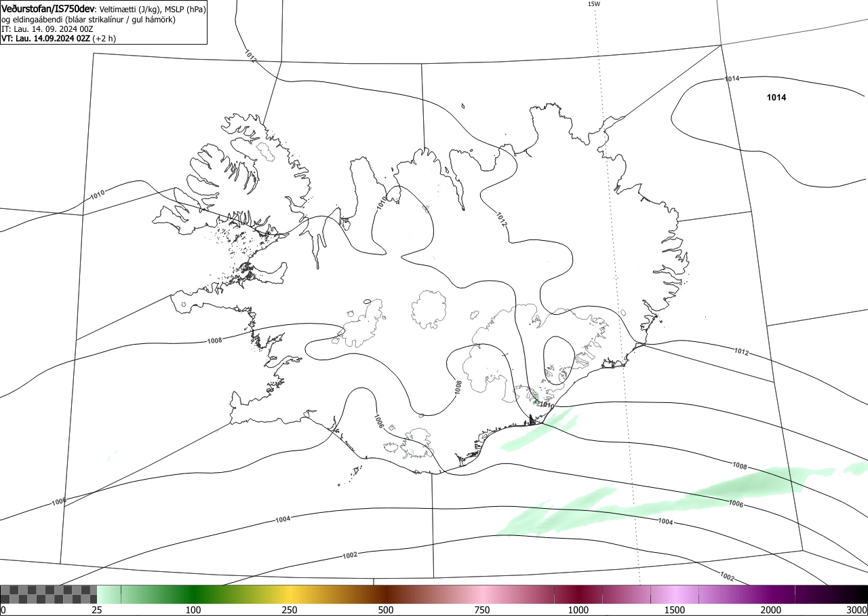Screen dimensions: 868x616
Task: Click the colorbar tick label 0
Action: point(3,610)
